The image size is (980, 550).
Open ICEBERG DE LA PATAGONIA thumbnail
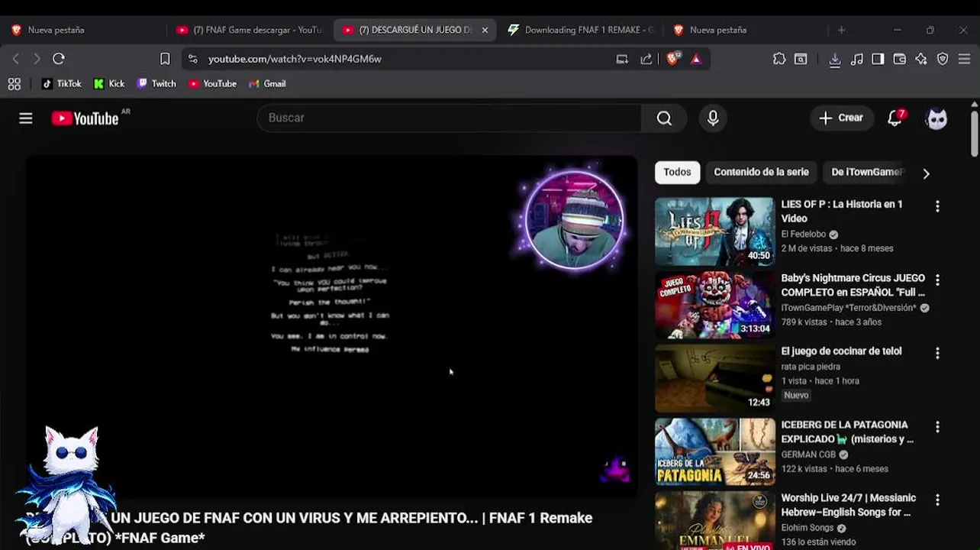[x=715, y=451]
